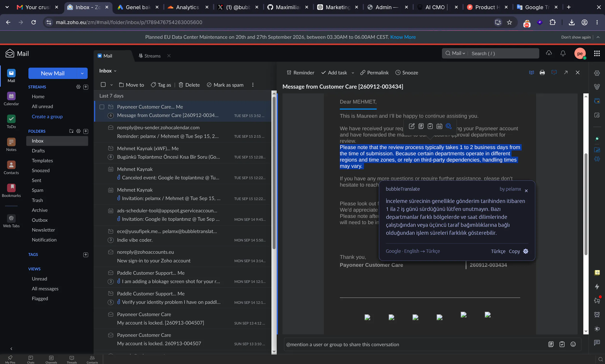
Task: Click the notifications bell icon
Action: (563, 53)
